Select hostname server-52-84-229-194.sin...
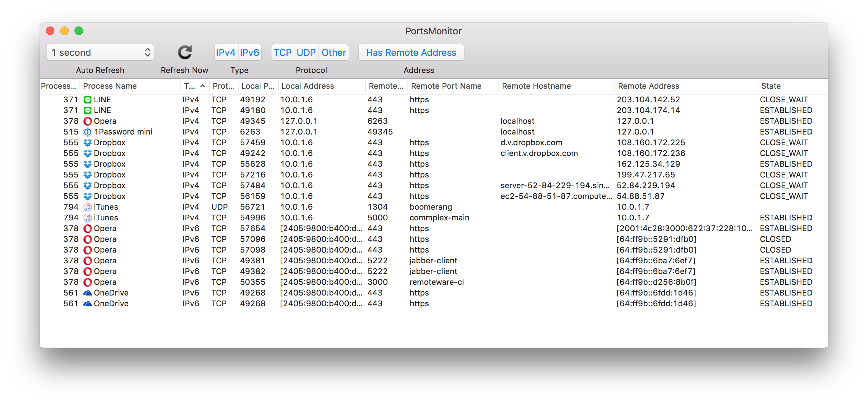 point(555,186)
